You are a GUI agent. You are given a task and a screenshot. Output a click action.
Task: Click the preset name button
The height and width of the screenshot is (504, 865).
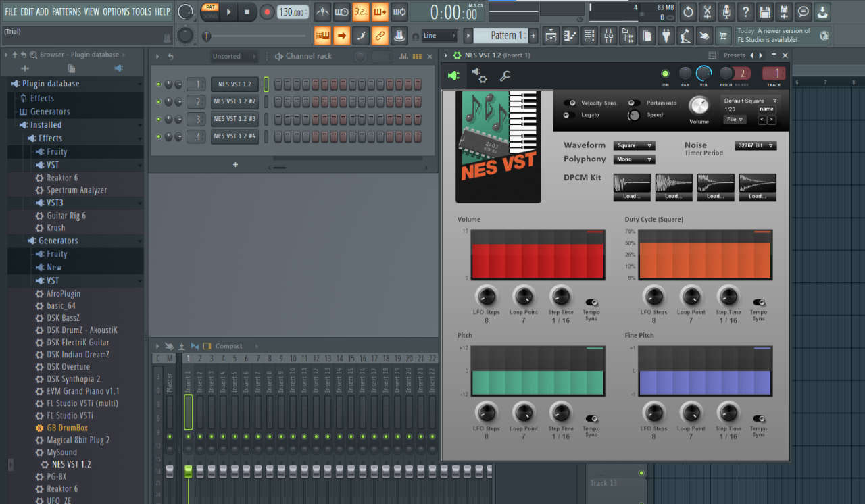coord(766,109)
